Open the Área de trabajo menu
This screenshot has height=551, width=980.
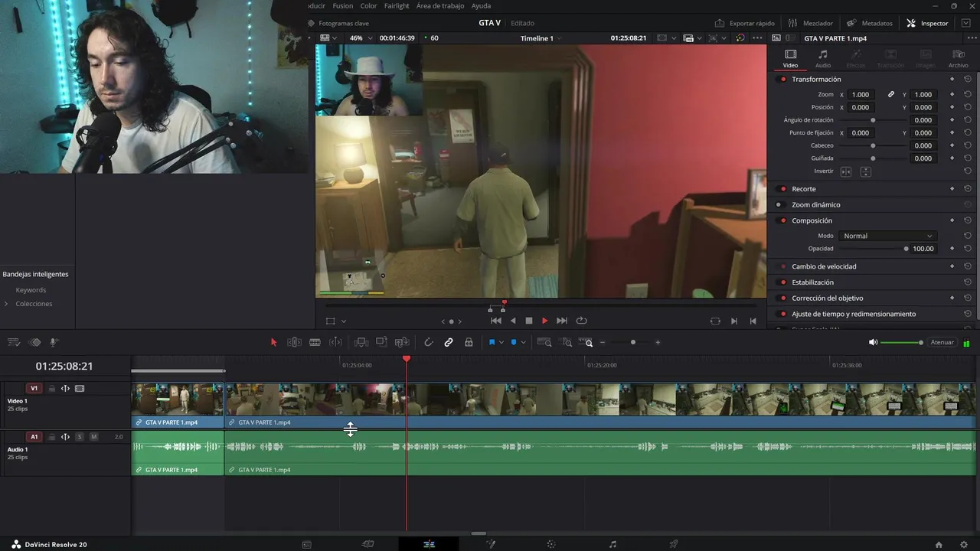(440, 5)
